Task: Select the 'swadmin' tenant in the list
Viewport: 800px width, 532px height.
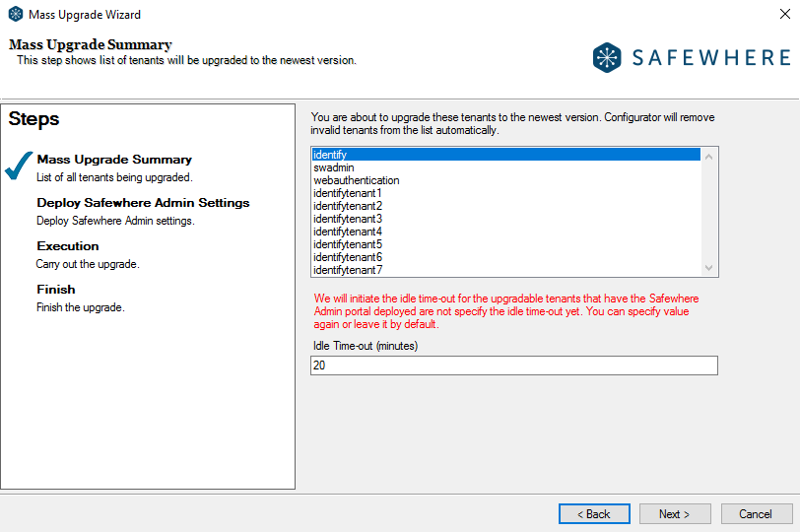Action: click(x=506, y=167)
